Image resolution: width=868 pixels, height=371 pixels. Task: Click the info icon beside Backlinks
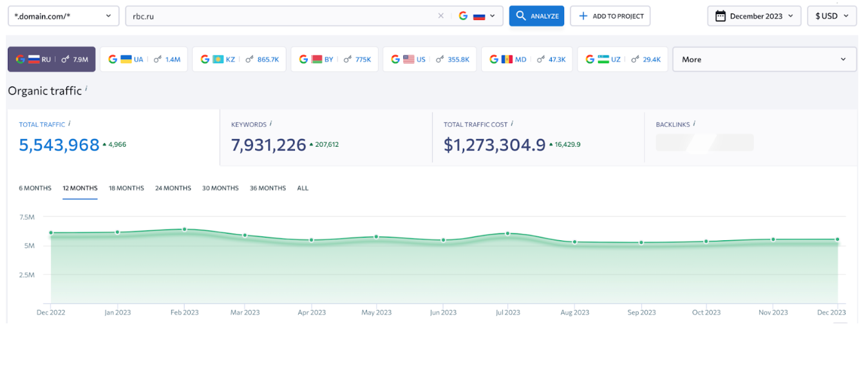[694, 124]
